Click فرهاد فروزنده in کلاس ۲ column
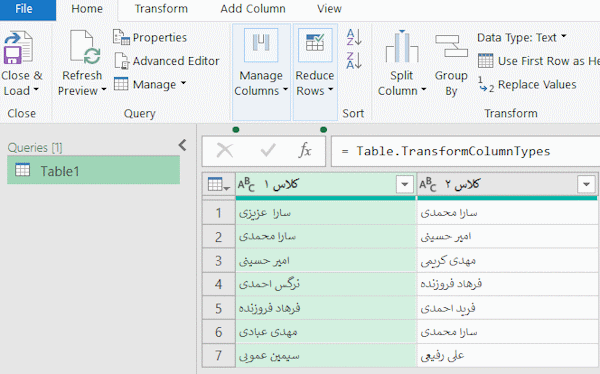Image resolution: width=600 pixels, height=374 pixels. click(507, 284)
